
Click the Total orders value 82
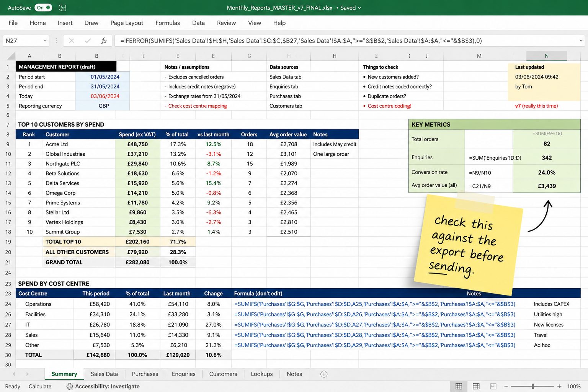coord(547,144)
